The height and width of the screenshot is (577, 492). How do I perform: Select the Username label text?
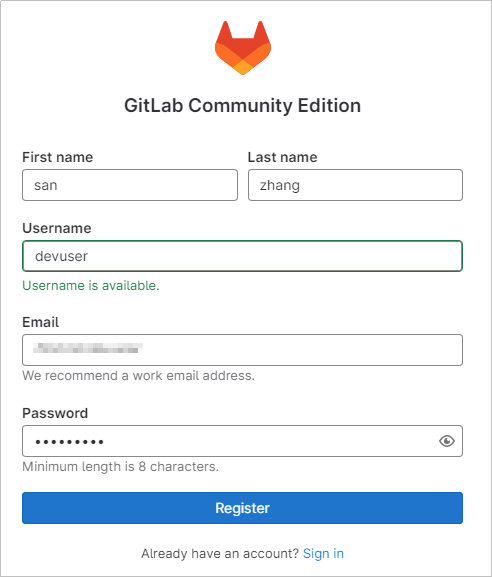pyautogui.click(x=57, y=228)
